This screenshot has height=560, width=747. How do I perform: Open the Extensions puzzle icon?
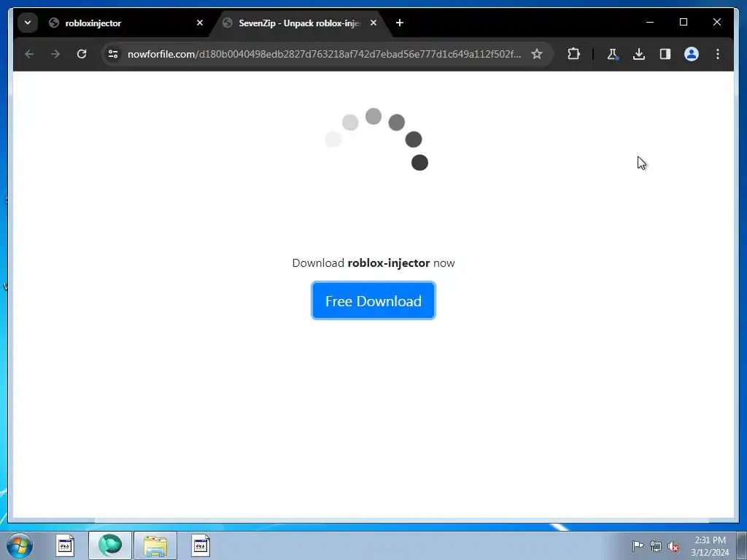pos(573,54)
